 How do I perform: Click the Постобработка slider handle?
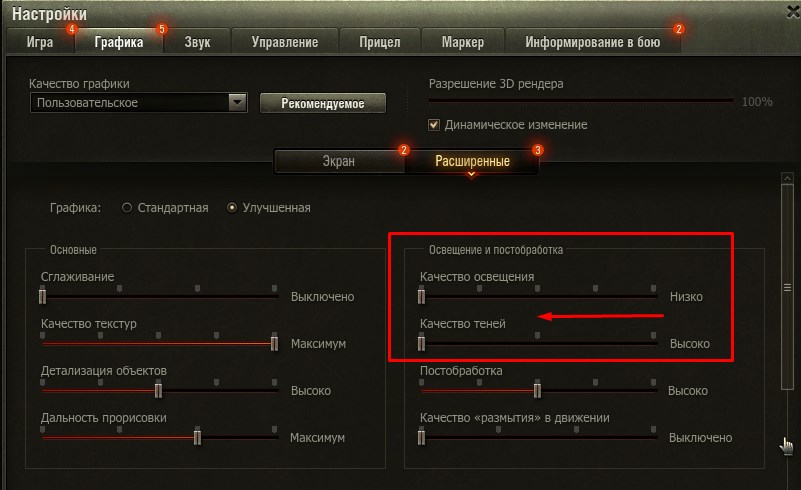537,390
